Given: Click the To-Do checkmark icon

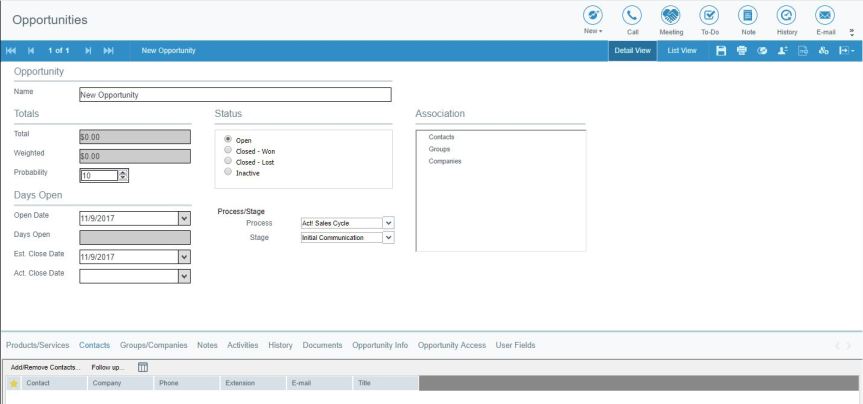Looking at the screenshot, I should (709, 15).
